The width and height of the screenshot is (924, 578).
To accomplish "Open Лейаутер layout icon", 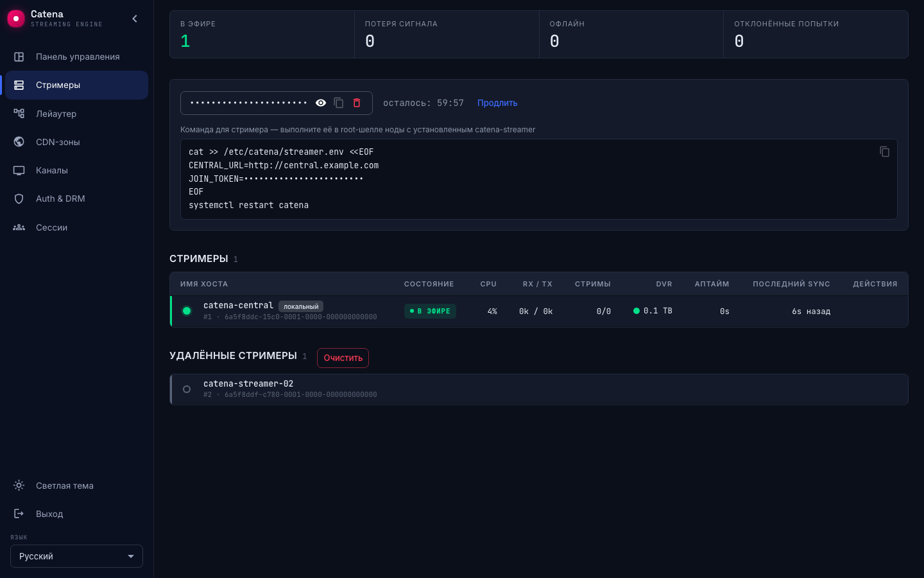I will click(x=19, y=114).
